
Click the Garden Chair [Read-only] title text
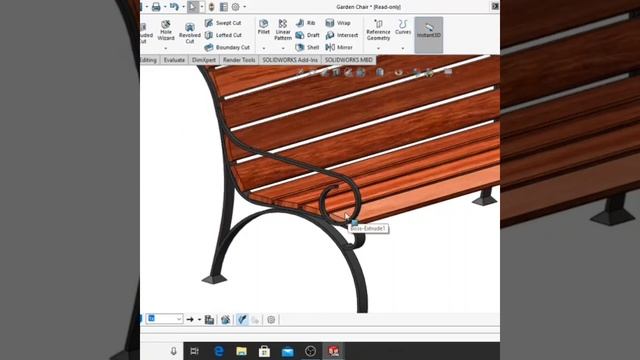(369, 7)
